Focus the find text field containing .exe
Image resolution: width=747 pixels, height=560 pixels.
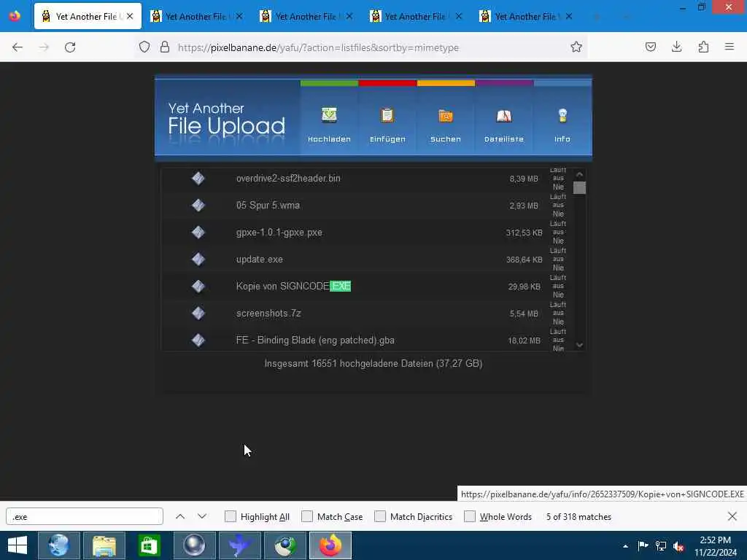85,517
